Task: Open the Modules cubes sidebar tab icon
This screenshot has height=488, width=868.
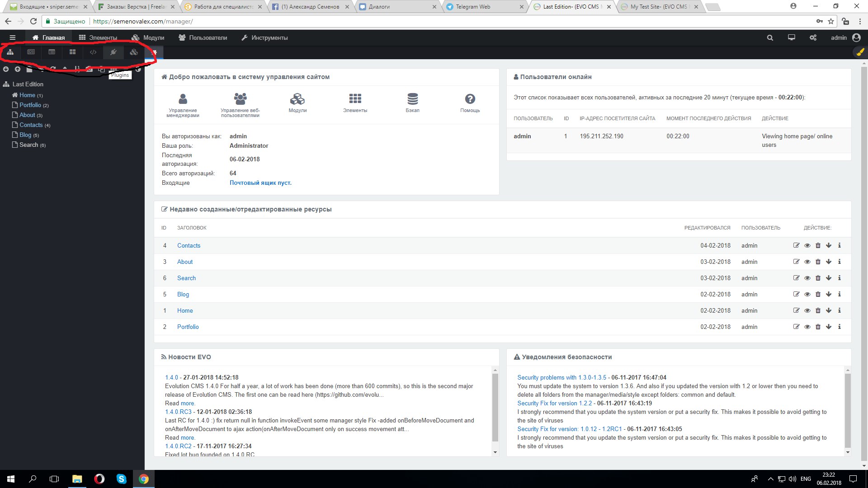Action: coord(134,52)
